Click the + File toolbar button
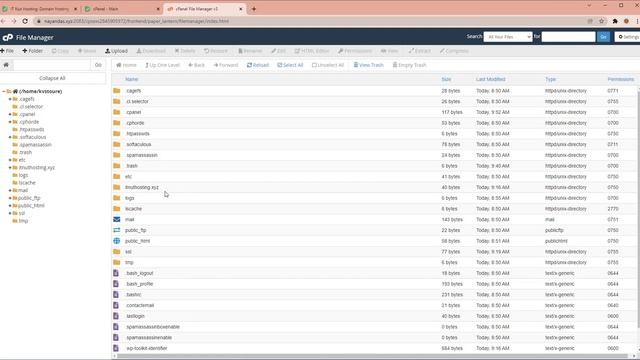The image size is (640, 360). [7, 51]
